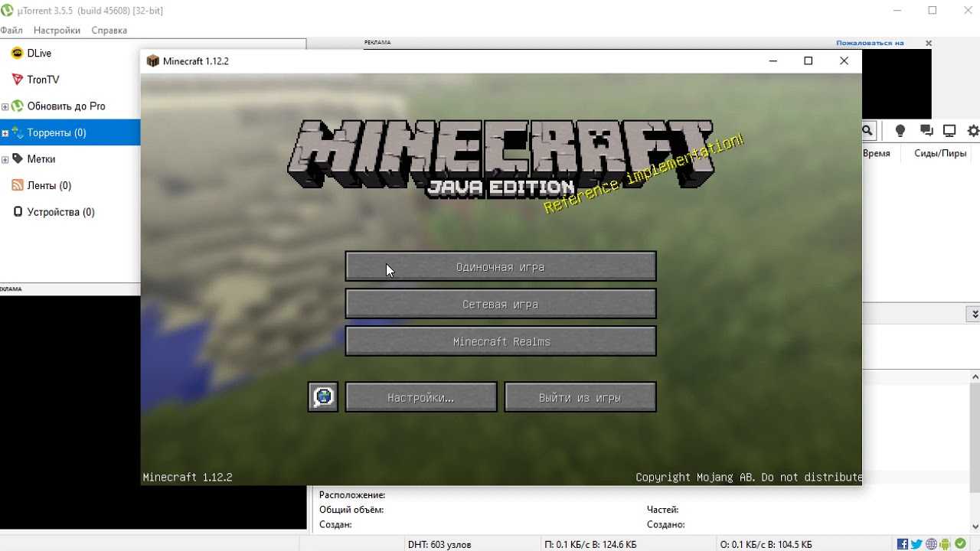980x551 pixels.
Task: Click the download speed status П: 0.1 КБ/с
Action: 590,545
